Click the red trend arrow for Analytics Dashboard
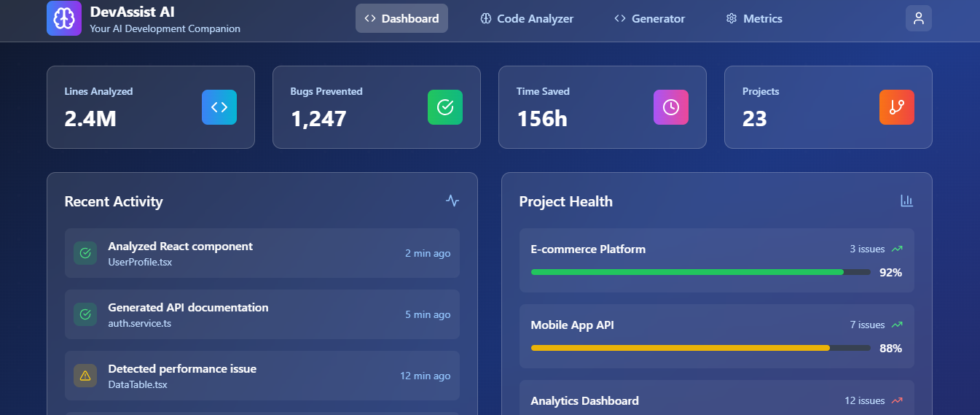This screenshot has width=980, height=415. click(x=897, y=401)
